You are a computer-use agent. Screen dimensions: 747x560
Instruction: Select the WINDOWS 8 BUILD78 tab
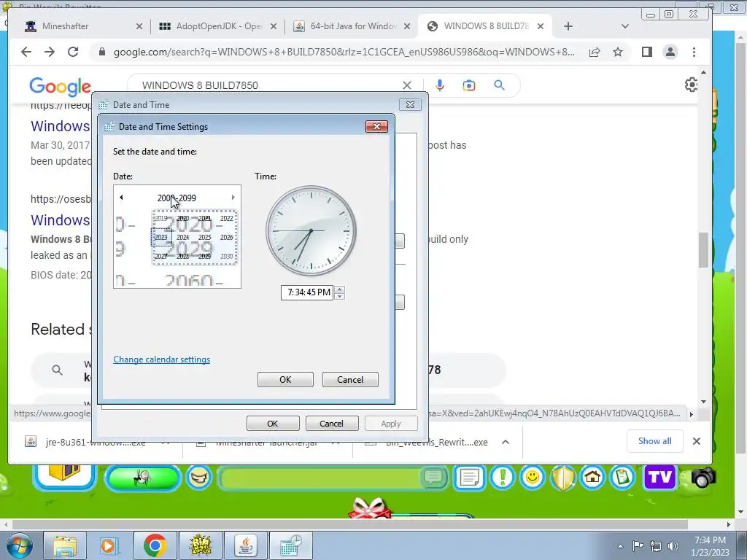486,26
